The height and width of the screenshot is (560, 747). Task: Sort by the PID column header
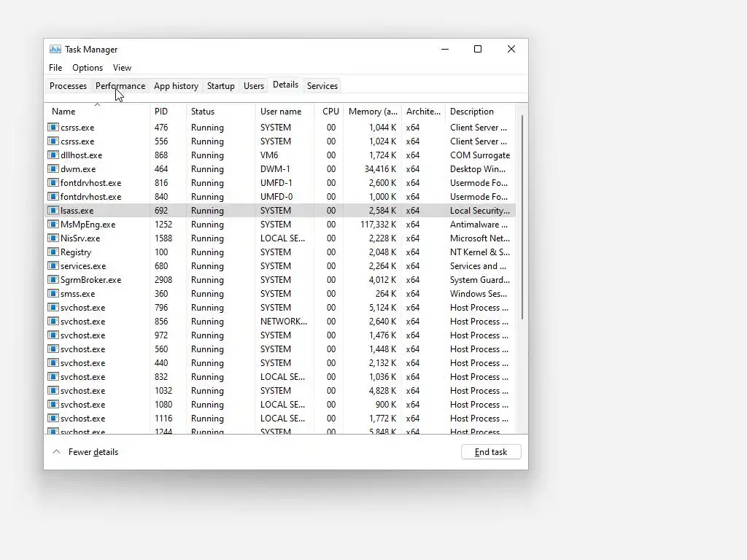(168, 111)
